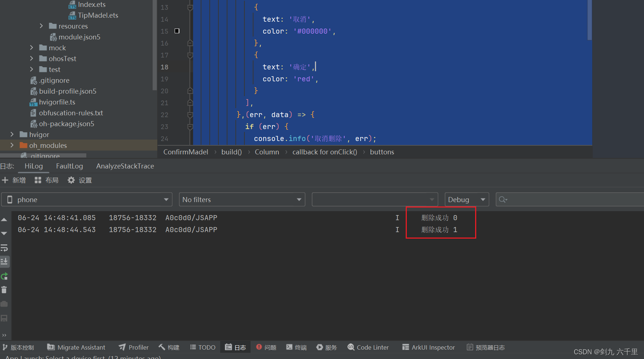Select hvigorfile.ts file
Screen dimensions: 644x359
pyautogui.click(x=52, y=102)
